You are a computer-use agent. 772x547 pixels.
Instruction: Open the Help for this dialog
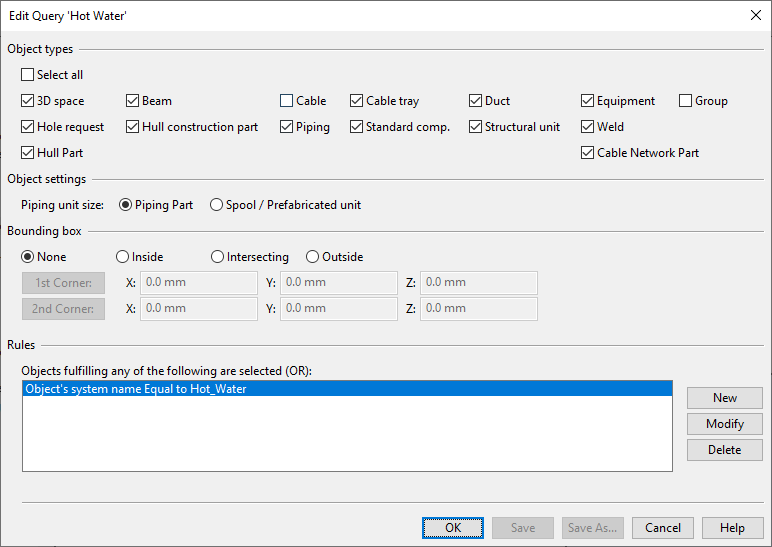(732, 528)
